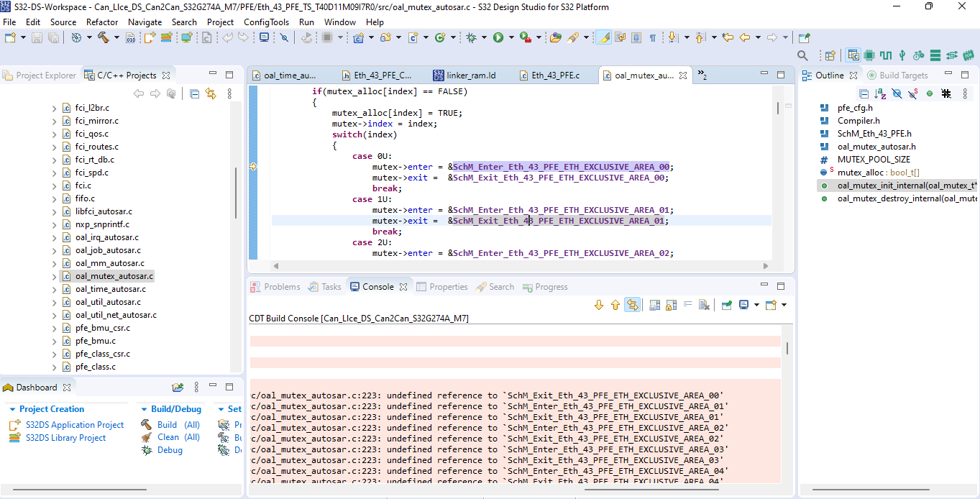The width and height of the screenshot is (980, 499).
Task: Expand the oal_mutex_autosar.c tree node
Action: pyautogui.click(x=54, y=276)
